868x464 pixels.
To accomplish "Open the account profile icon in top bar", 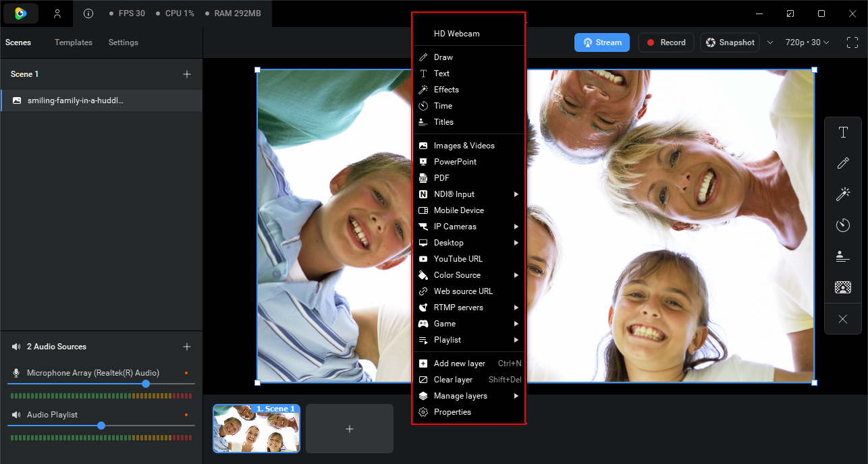I will pos(57,13).
